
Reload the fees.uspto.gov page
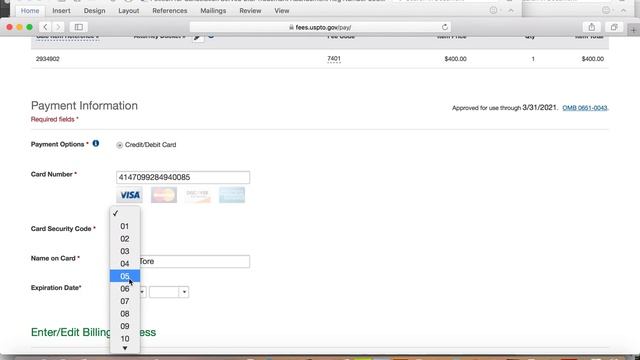[x=445, y=27]
